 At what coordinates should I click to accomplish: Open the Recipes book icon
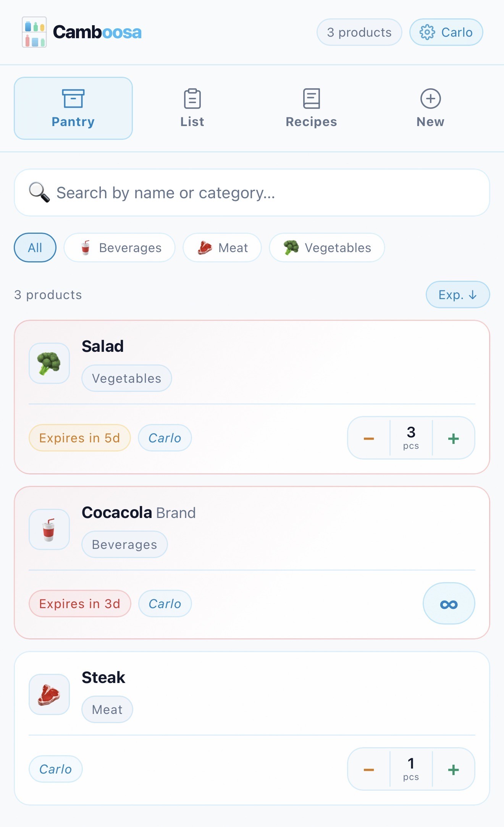click(311, 99)
